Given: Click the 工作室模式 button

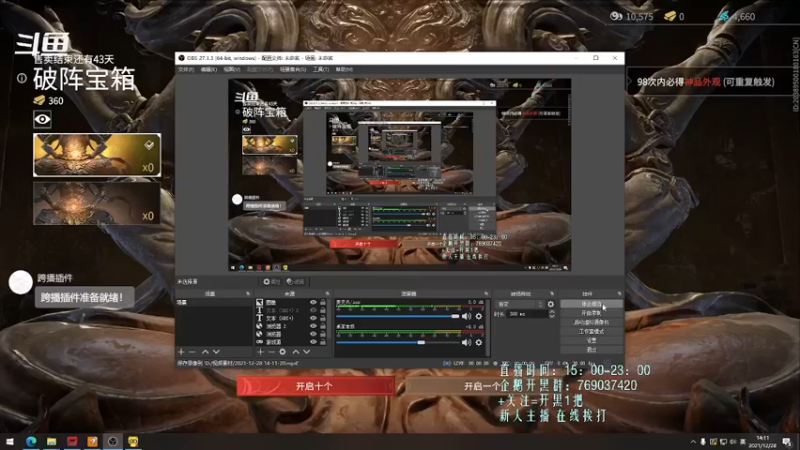Looking at the screenshot, I should tap(591, 332).
